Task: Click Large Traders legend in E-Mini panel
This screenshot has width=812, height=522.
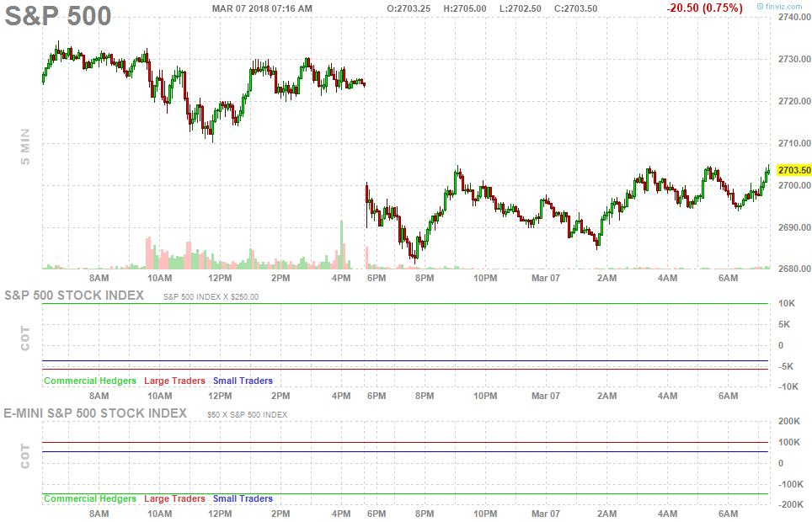Action: [174, 498]
